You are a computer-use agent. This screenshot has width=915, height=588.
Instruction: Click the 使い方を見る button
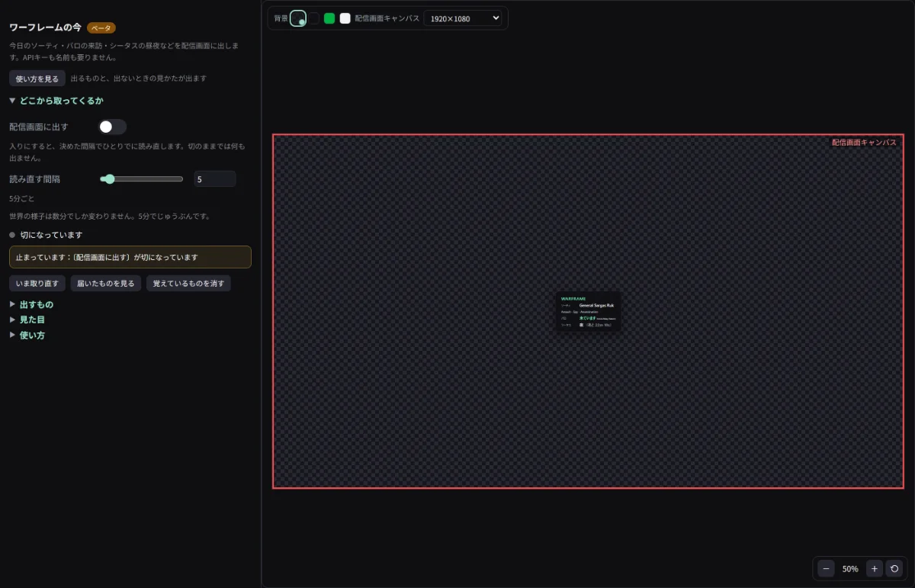click(x=37, y=79)
